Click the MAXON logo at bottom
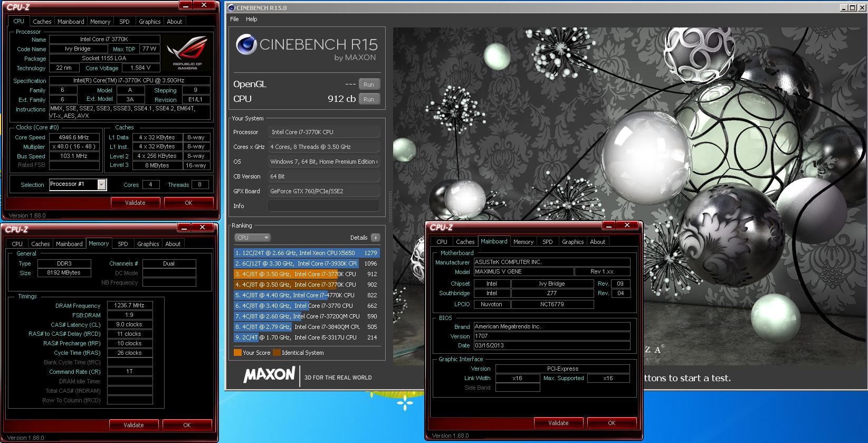The image size is (868, 443). 269,375
